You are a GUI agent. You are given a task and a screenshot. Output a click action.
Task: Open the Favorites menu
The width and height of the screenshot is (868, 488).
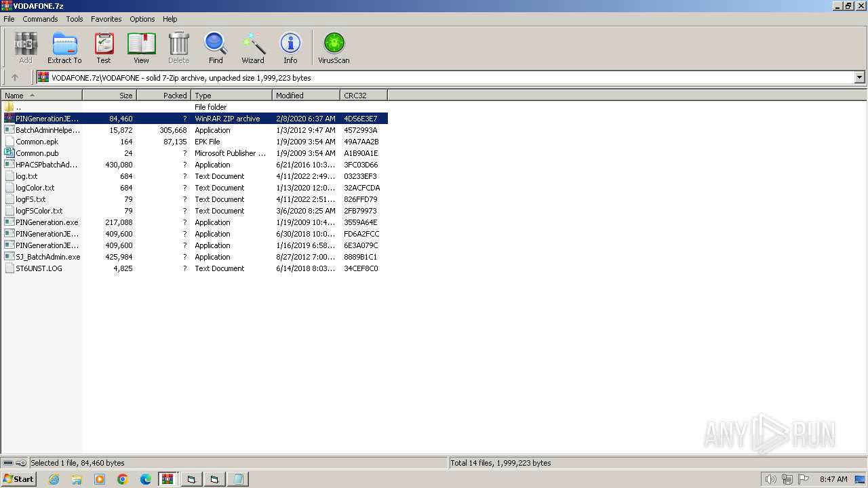106,19
